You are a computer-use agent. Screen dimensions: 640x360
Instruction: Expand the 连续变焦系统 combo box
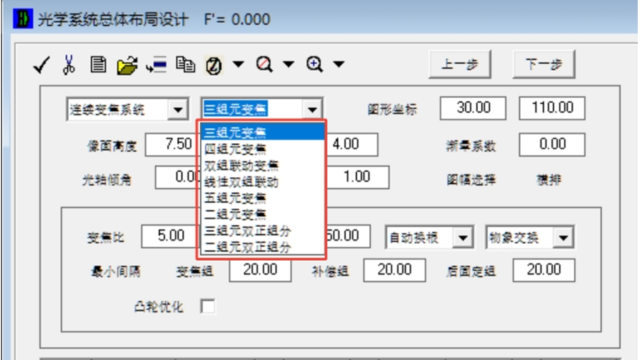[x=178, y=109]
